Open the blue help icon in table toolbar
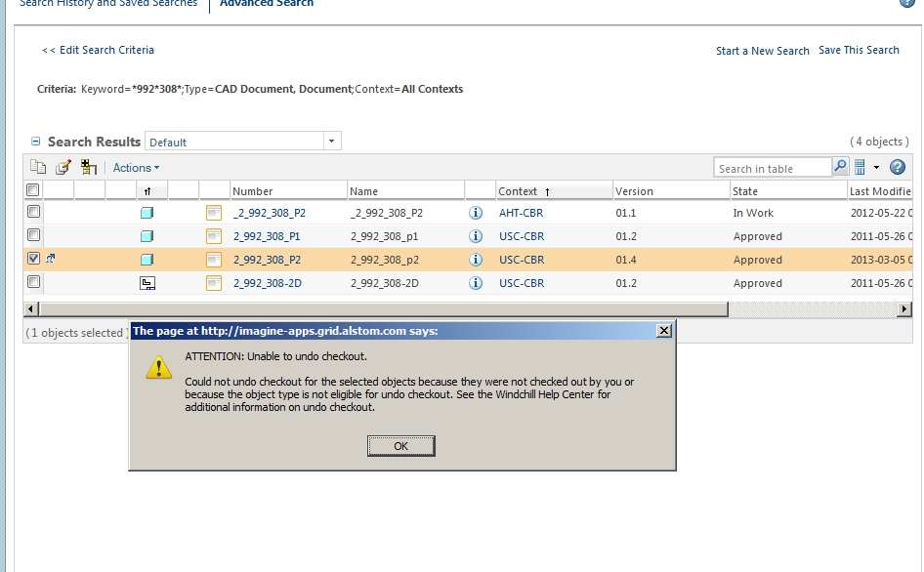The width and height of the screenshot is (924, 572). tap(897, 167)
